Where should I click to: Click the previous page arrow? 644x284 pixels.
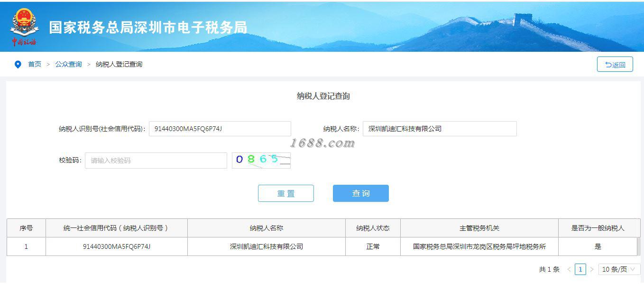click(x=569, y=269)
